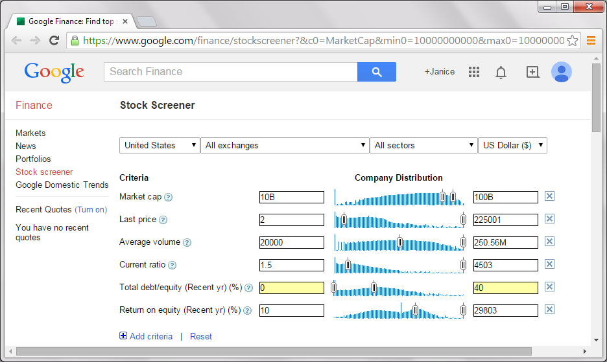Show help for Current ratio criterion
Screen dimensions: 607x364
click(173, 266)
